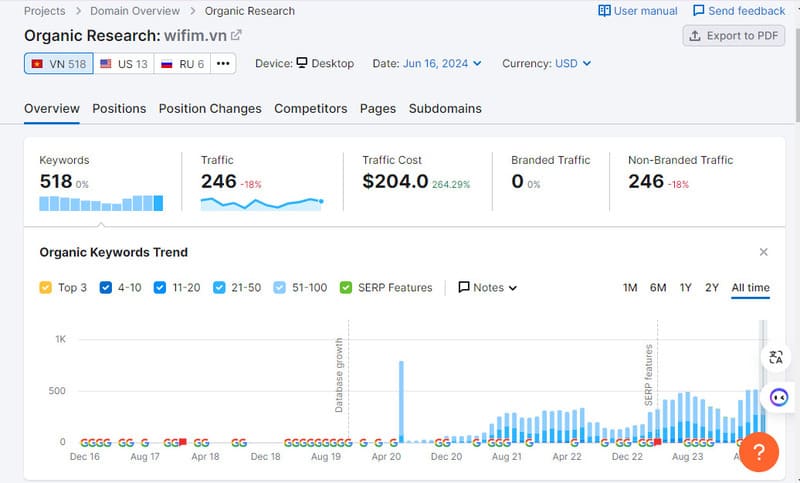Open external link icon beside wifim.vn

tap(236, 35)
